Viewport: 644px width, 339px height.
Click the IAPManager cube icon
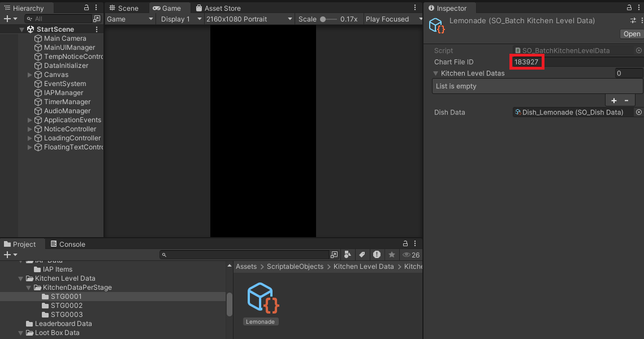[x=38, y=93]
